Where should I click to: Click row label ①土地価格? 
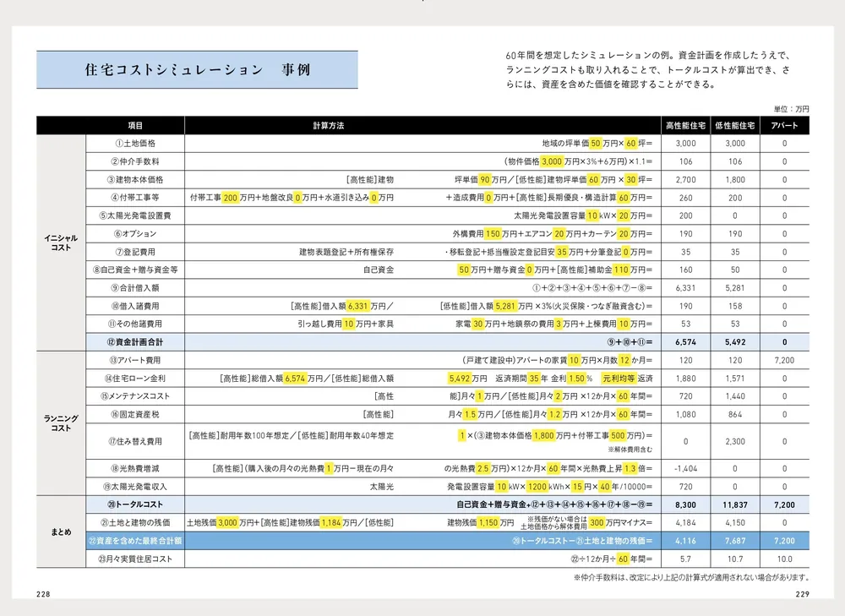pyautogui.click(x=135, y=144)
